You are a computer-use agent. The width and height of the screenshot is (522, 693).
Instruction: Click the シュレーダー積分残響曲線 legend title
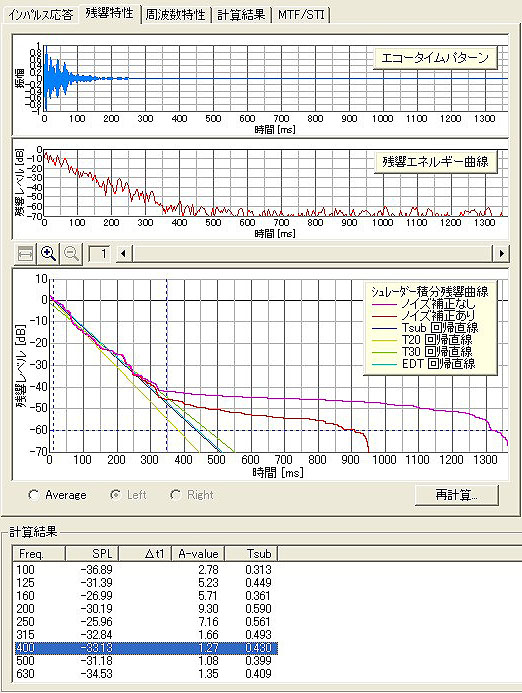(429, 292)
